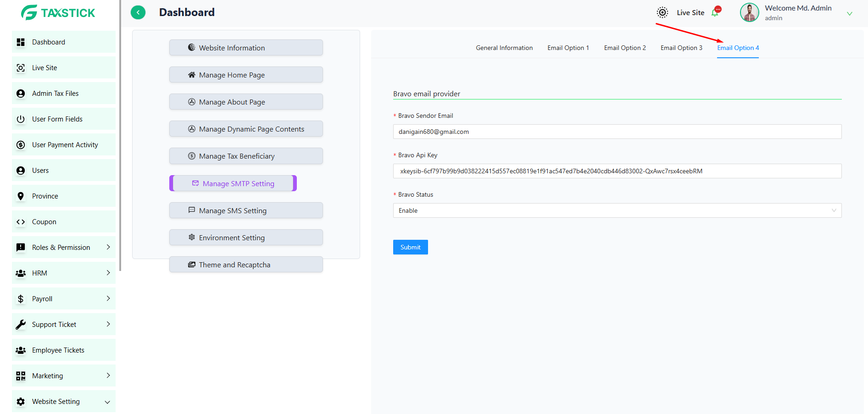Click the Coupon code-brackets icon
This screenshot has width=868, height=414.
[21, 222]
